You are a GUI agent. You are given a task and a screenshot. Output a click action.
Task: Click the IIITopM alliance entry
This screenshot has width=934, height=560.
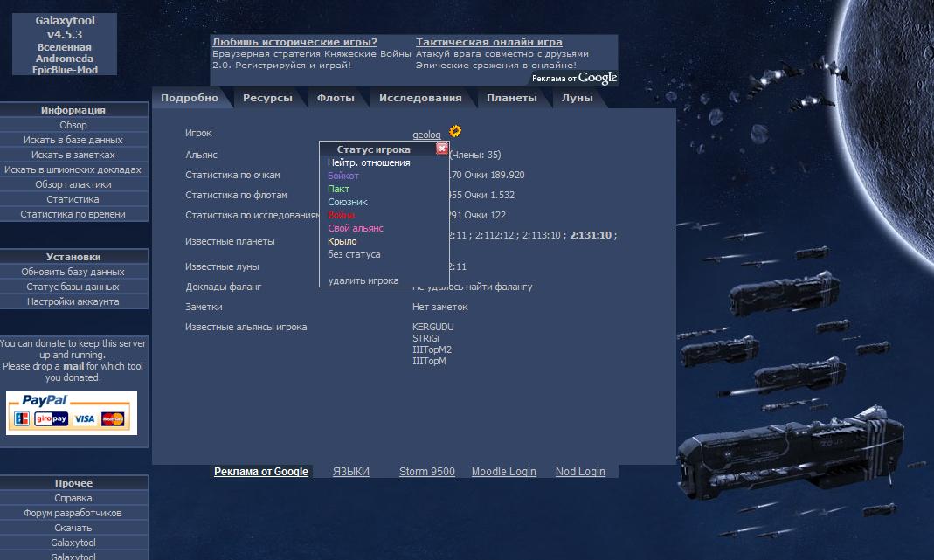tap(429, 361)
